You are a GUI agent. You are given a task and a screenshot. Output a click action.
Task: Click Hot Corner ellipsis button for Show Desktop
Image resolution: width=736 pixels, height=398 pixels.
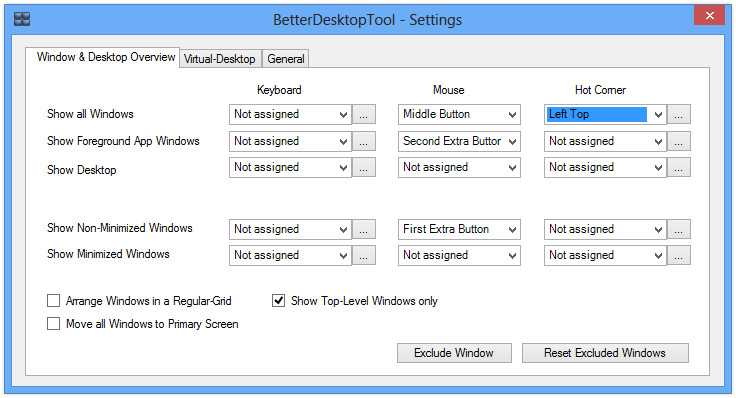coord(679,167)
